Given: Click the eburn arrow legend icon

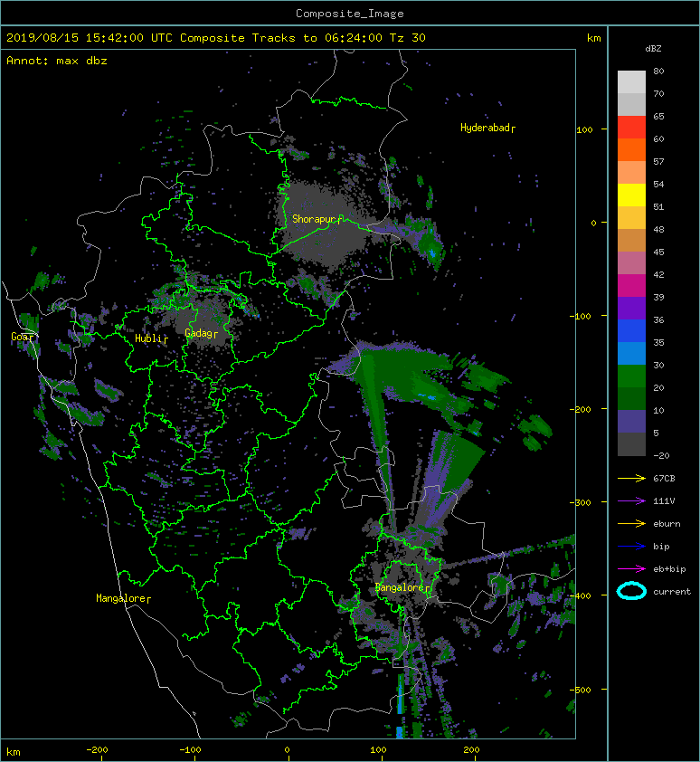Looking at the screenshot, I should click(x=631, y=523).
